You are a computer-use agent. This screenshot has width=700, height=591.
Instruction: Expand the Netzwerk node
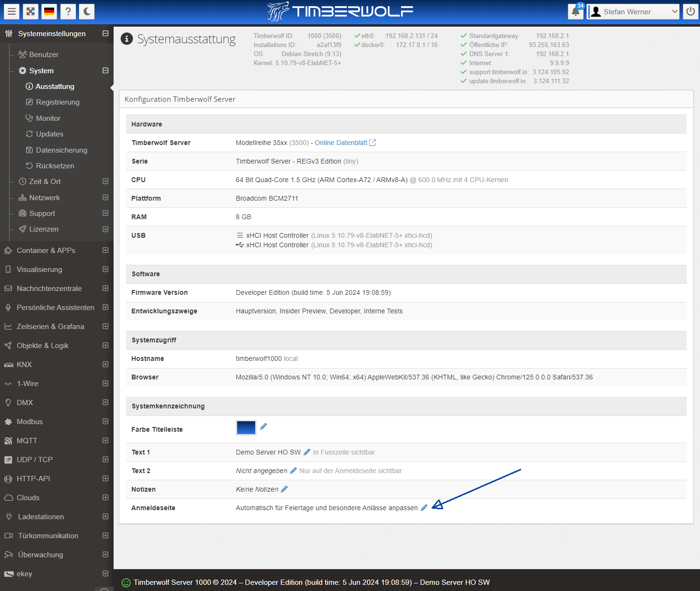pos(105,197)
